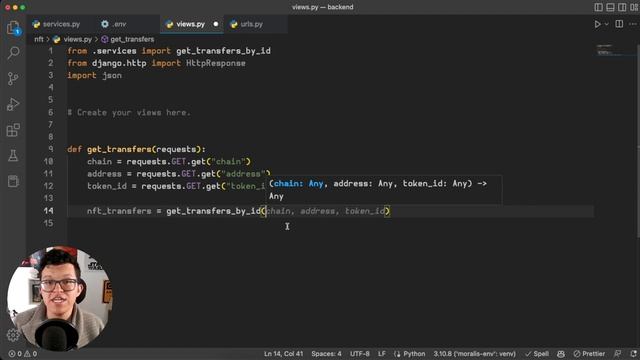Open the Run and Debug view
Image resolution: width=640 pixels, height=360 pixels.
(13, 104)
